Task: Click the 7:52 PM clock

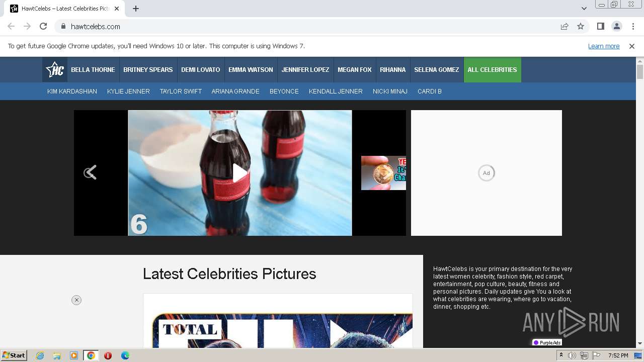Action: pyautogui.click(x=618, y=355)
